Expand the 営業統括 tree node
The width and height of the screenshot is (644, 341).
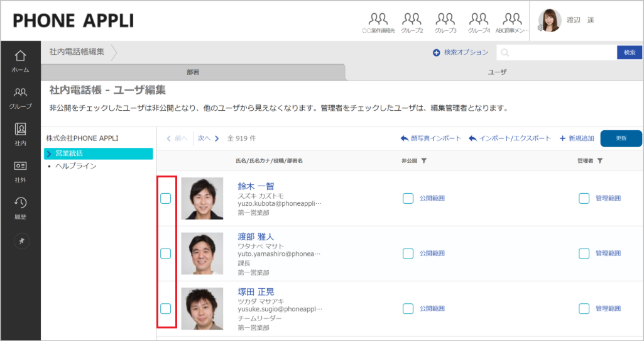tap(48, 154)
